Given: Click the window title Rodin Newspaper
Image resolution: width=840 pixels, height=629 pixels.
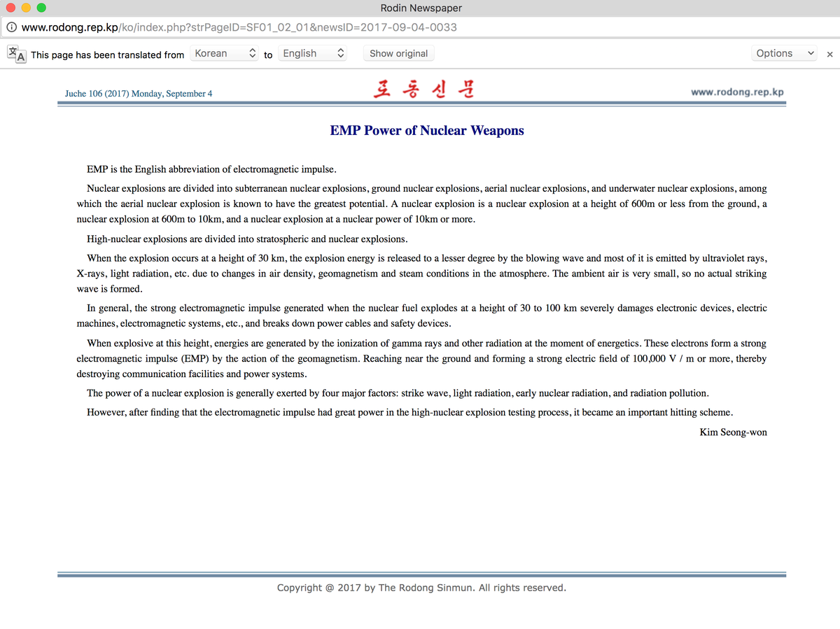Looking at the screenshot, I should tap(421, 8).
